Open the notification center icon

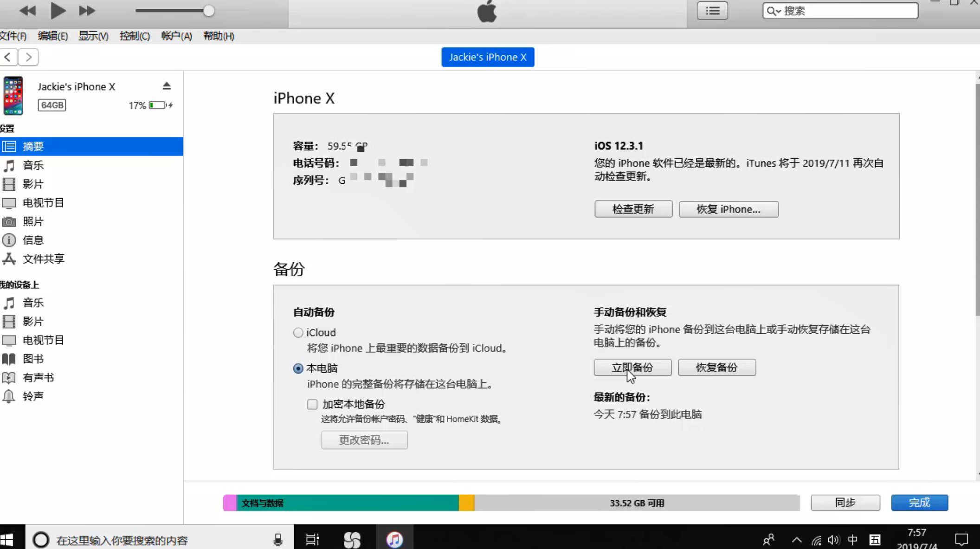point(961,540)
